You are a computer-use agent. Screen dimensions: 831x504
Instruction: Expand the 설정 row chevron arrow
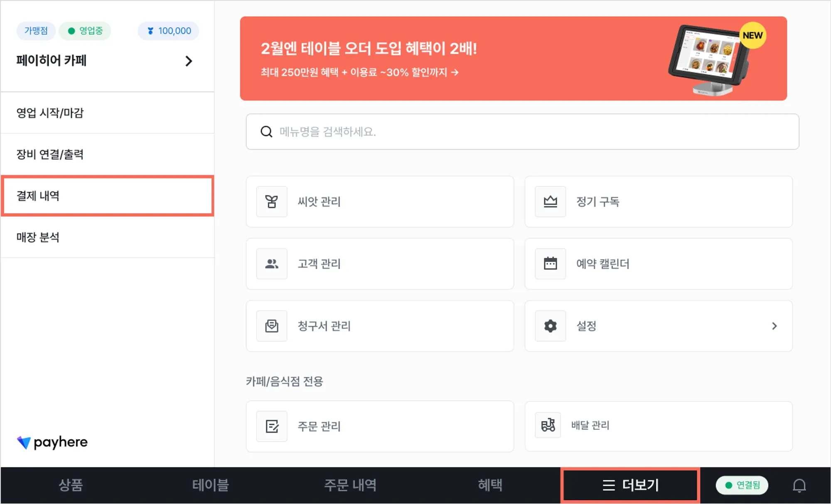coord(774,326)
